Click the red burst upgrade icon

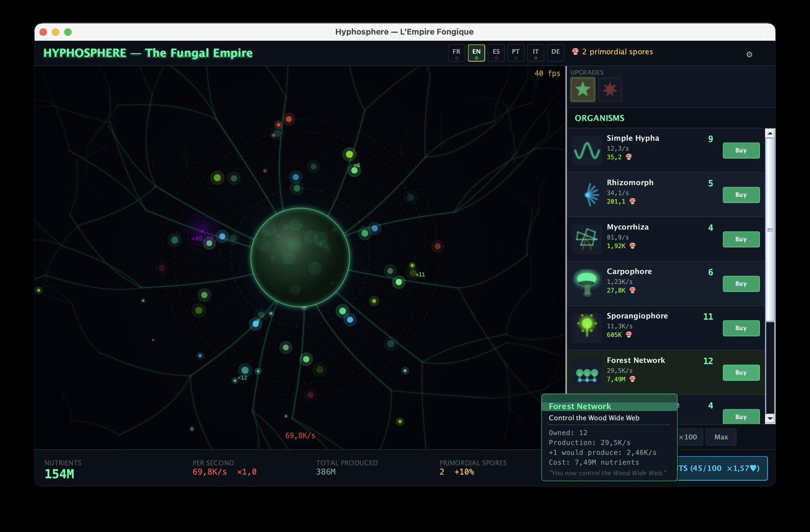pyautogui.click(x=610, y=90)
